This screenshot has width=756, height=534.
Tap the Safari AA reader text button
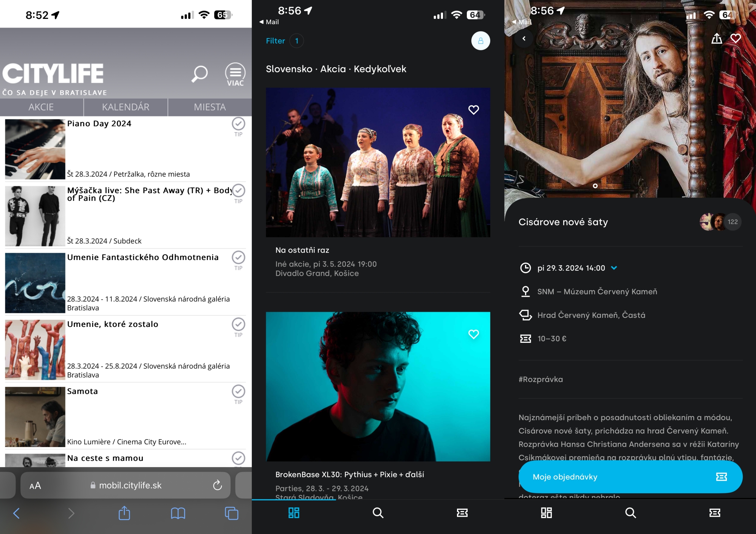pos(35,486)
